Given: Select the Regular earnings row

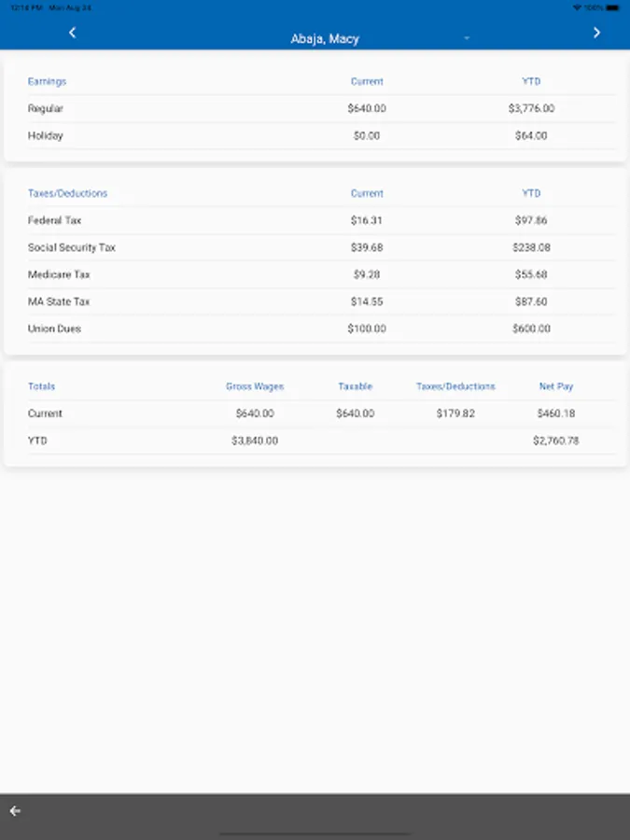Looking at the screenshot, I should (46, 108).
